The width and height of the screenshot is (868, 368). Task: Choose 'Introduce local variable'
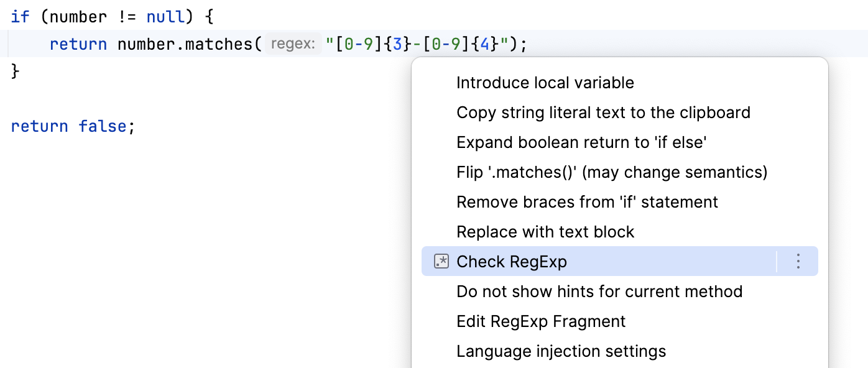point(545,82)
